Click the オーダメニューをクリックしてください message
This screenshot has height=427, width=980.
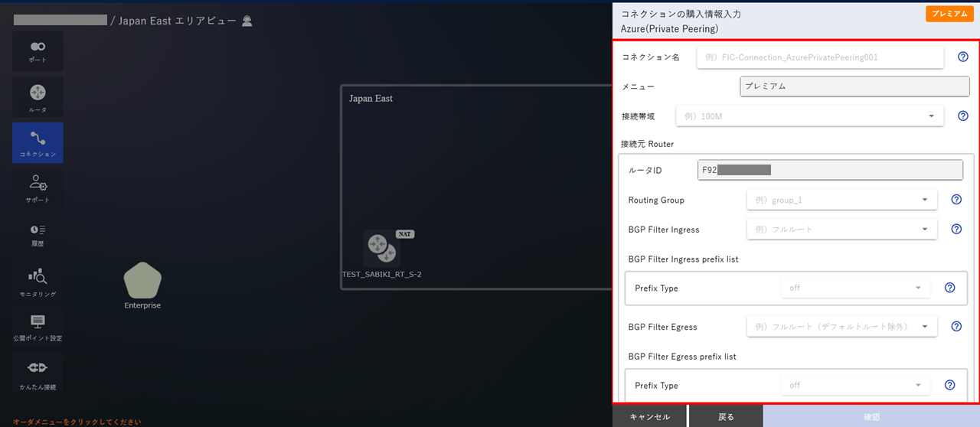click(x=77, y=422)
